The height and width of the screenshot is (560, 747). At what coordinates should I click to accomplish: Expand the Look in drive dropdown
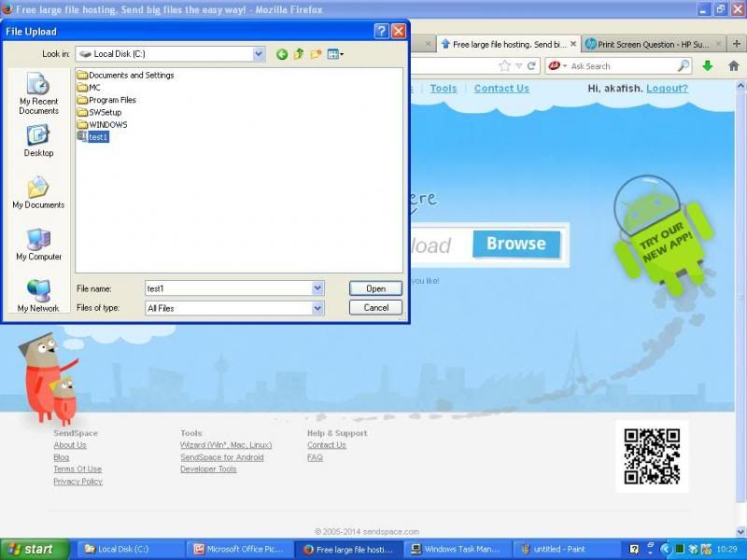tap(259, 54)
